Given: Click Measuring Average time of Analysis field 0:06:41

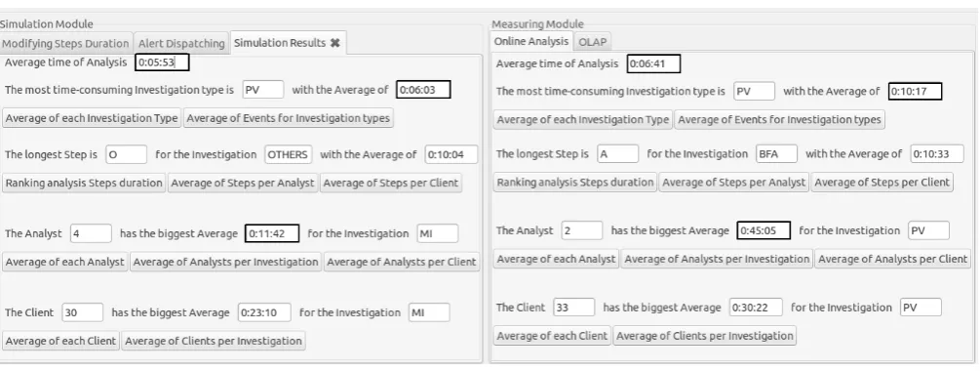Looking at the screenshot, I should pos(653,63).
